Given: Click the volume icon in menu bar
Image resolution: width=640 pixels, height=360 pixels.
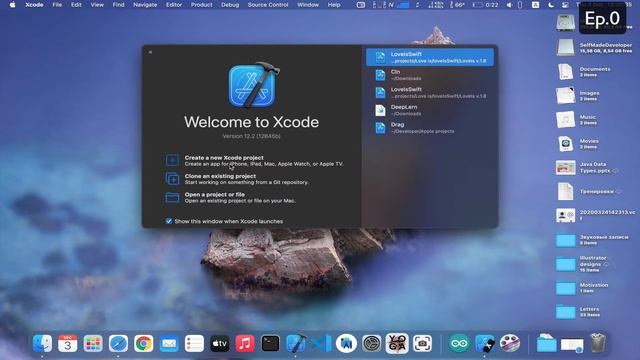Looking at the screenshot, I should pos(509,5).
